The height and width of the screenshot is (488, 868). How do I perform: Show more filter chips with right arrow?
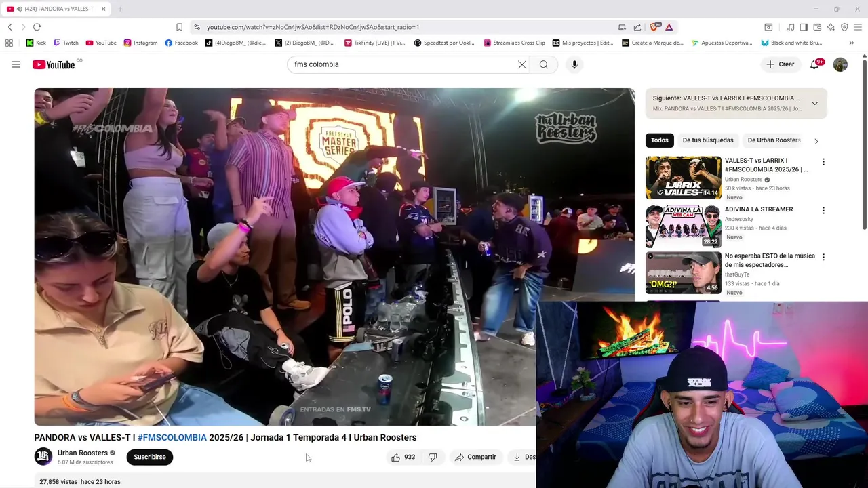pyautogui.click(x=816, y=141)
